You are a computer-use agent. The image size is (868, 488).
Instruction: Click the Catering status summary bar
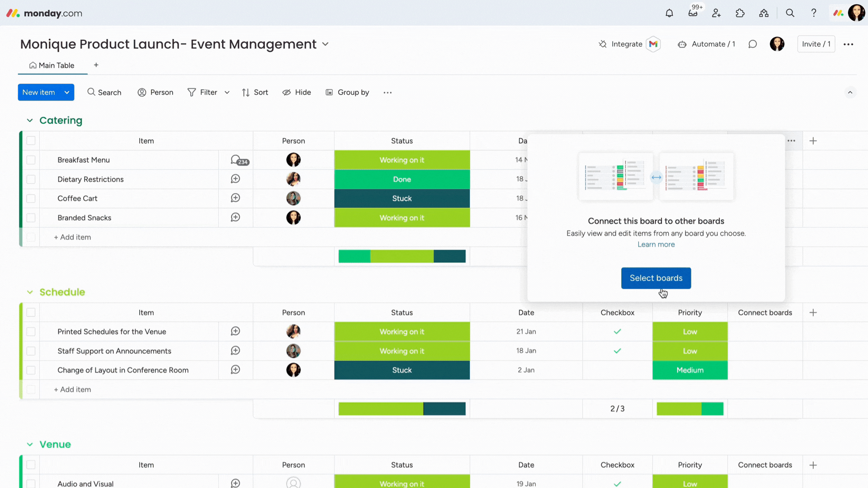(402, 256)
